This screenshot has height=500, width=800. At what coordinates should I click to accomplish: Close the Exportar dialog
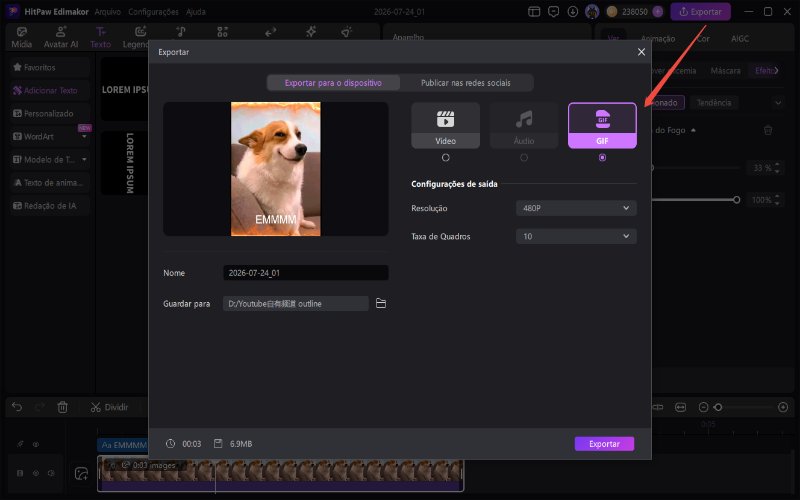pyautogui.click(x=641, y=52)
